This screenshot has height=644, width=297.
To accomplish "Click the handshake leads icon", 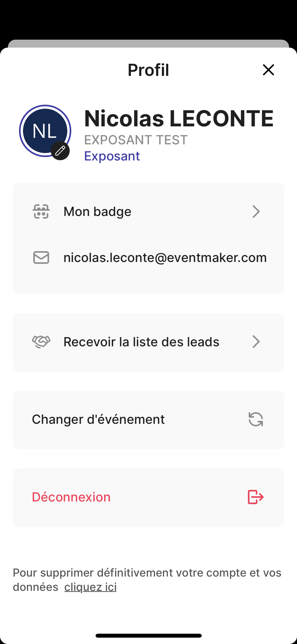I will pos(41,342).
